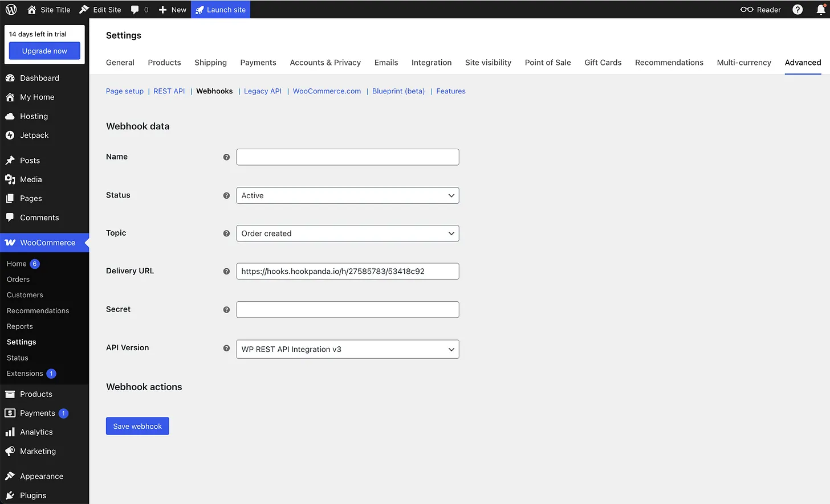Switch to the Payments settings tab
Screen dimensions: 830x504
pos(258,63)
